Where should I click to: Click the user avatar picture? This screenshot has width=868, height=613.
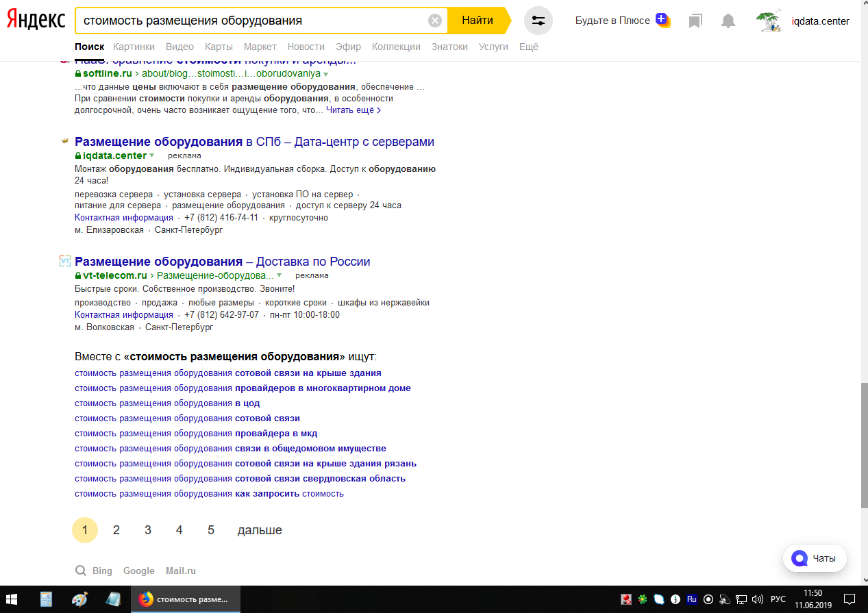tap(769, 21)
